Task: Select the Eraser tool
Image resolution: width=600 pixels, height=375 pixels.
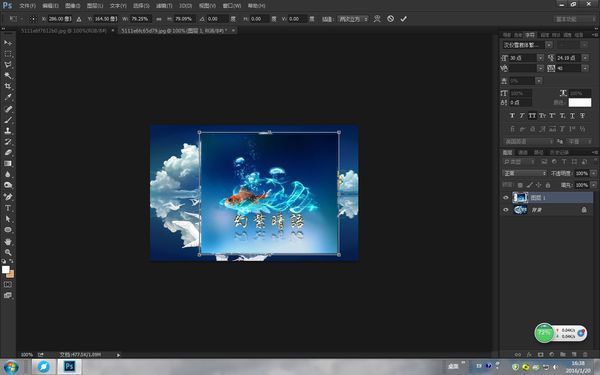Action: click(x=8, y=152)
